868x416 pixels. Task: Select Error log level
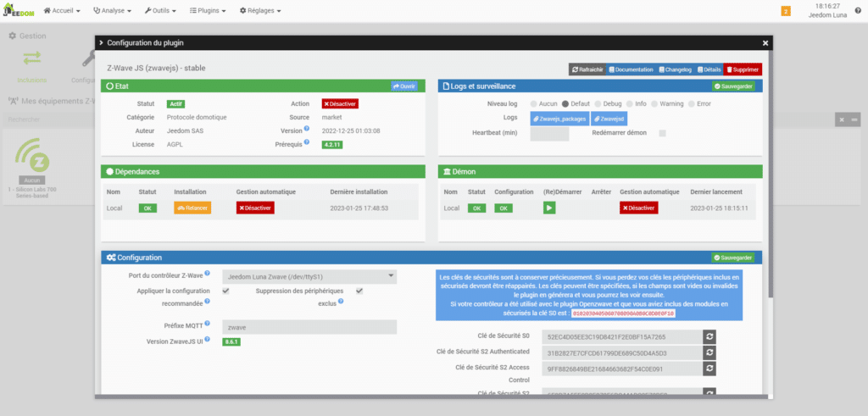[x=693, y=103]
